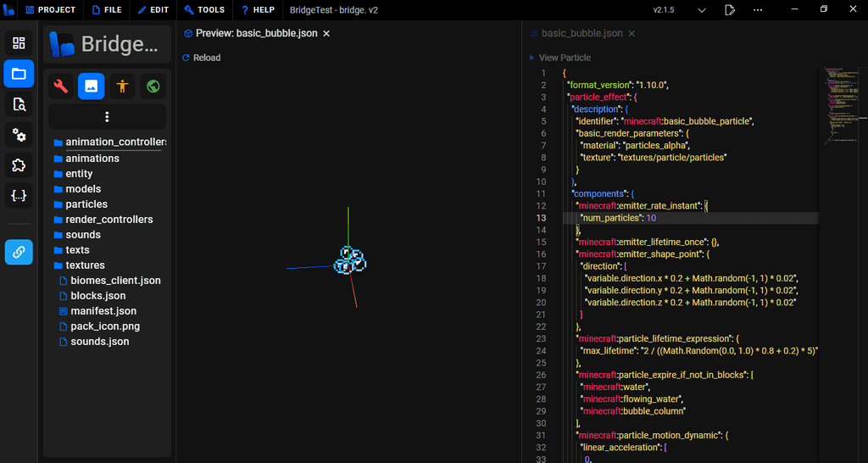This screenshot has width=868, height=463.
Task: Click the compiler gears sidebar icon
Action: (19, 135)
